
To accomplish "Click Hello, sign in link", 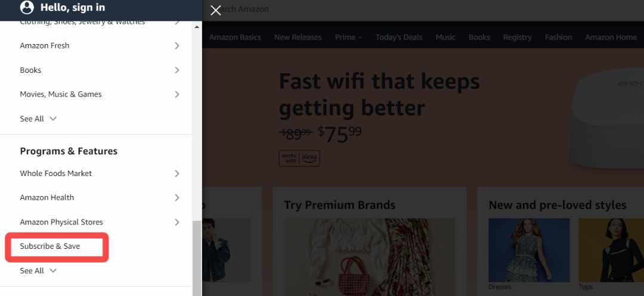I will (x=73, y=7).
